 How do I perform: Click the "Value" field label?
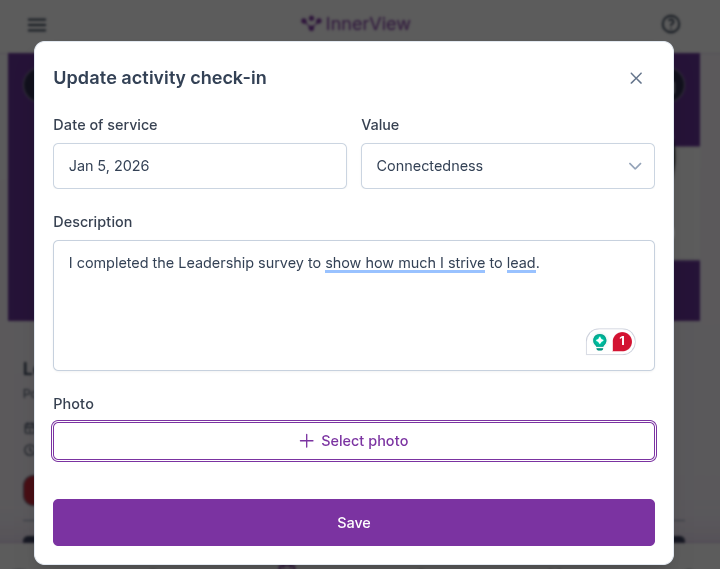[x=380, y=125]
